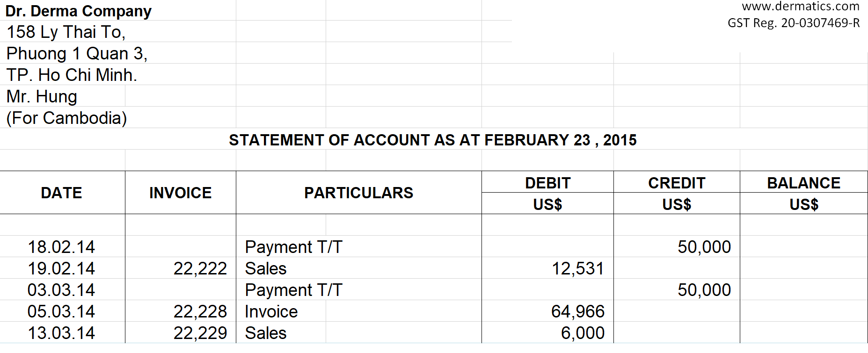Select the CREDIT header cell
This screenshot has height=353, width=868.
point(677,183)
